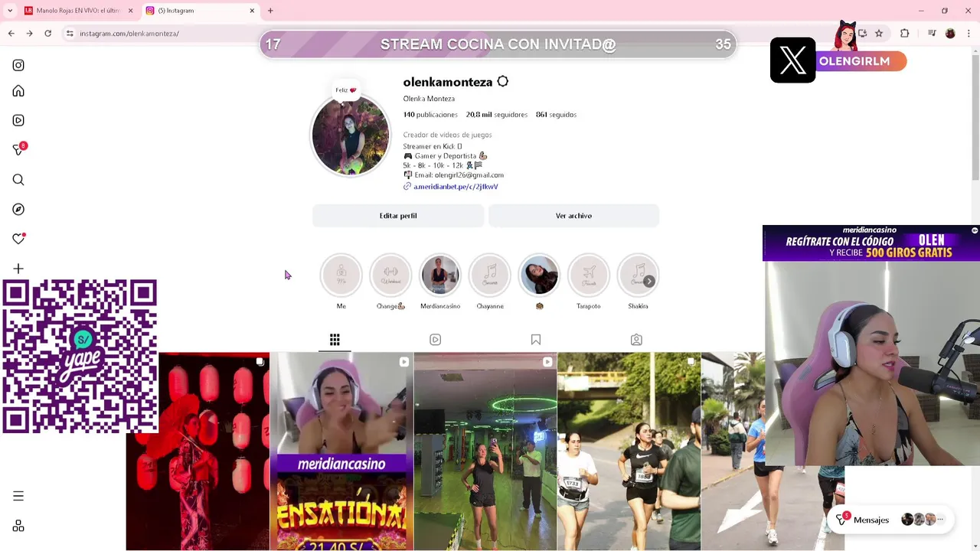
Task: Open browser Extensions puzzle icon
Action: (905, 34)
